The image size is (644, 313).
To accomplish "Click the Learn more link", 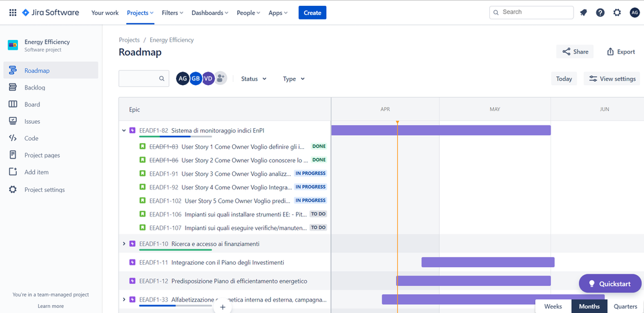I will pyautogui.click(x=50, y=306).
